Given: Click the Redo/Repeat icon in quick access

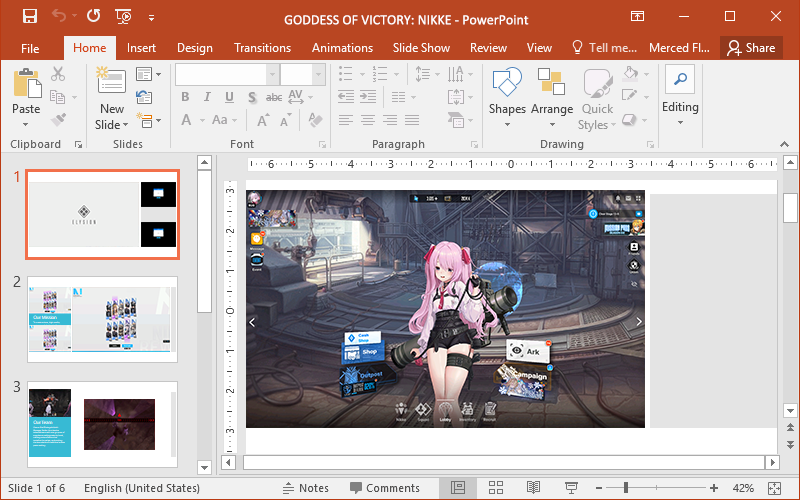Looking at the screenshot, I should point(93,16).
